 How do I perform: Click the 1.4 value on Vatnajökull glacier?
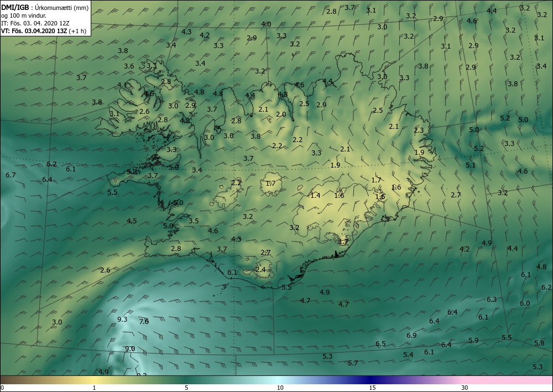[x=315, y=195]
